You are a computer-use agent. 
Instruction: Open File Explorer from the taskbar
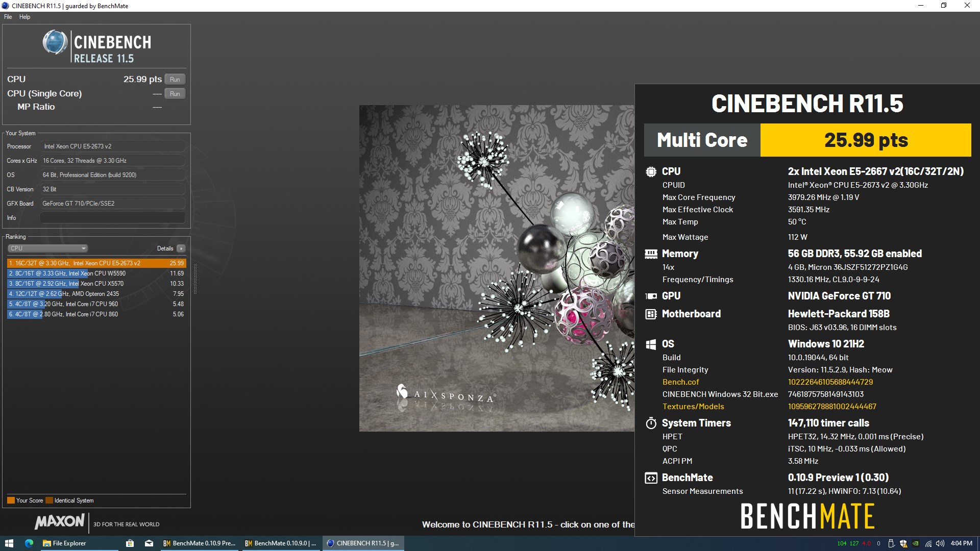click(79, 543)
